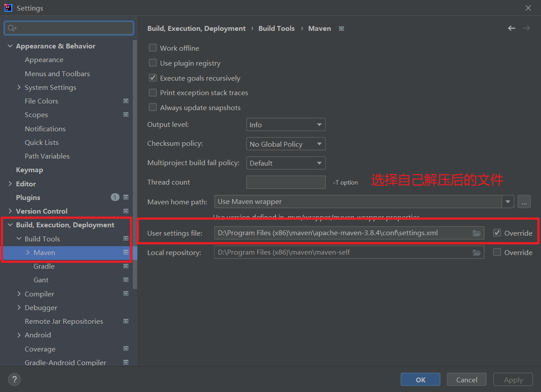Click project icon next to Scopes
Viewport: 541px width, 392px height.
click(x=126, y=115)
